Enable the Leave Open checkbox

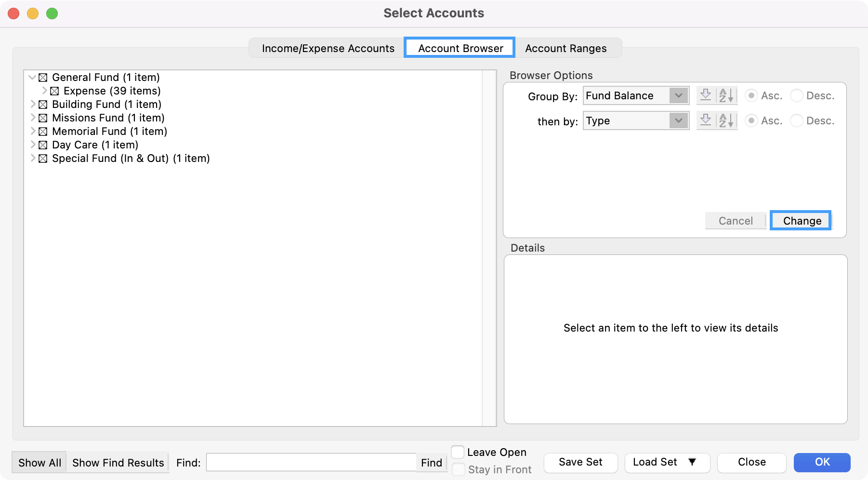pos(458,452)
